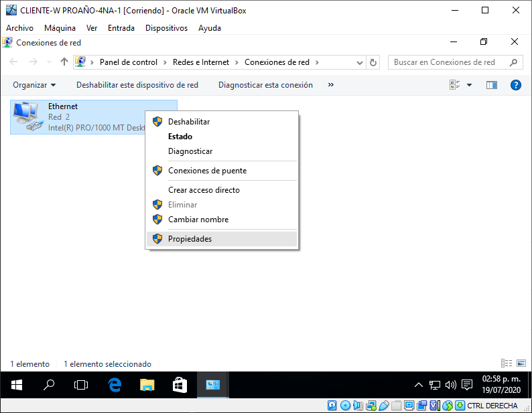Choose Diagnosticar in the context menu
532x413 pixels.
coord(222,151)
